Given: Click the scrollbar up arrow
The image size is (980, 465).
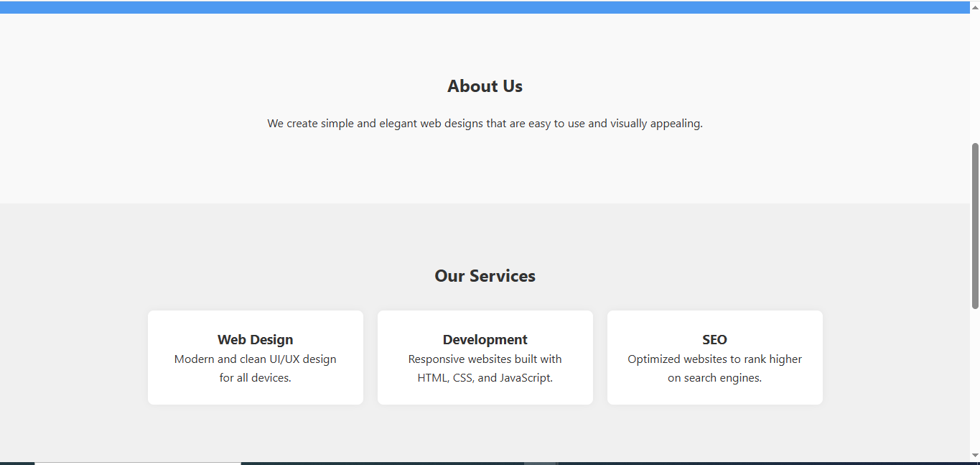Looking at the screenshot, I should 975,7.
